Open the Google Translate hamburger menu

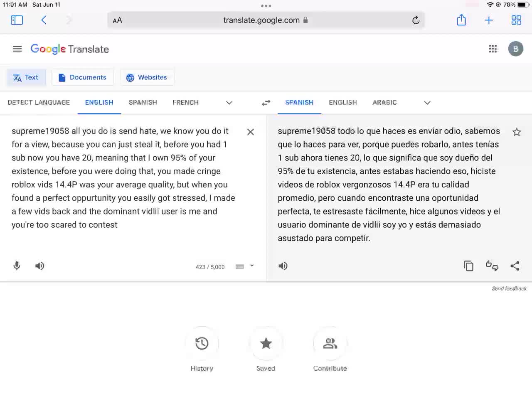coord(17,49)
